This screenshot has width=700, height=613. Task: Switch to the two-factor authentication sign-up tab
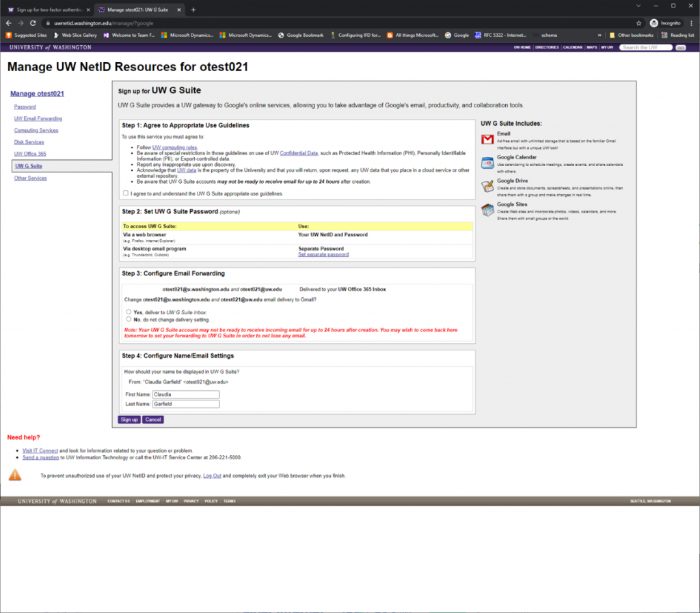[x=49, y=10]
